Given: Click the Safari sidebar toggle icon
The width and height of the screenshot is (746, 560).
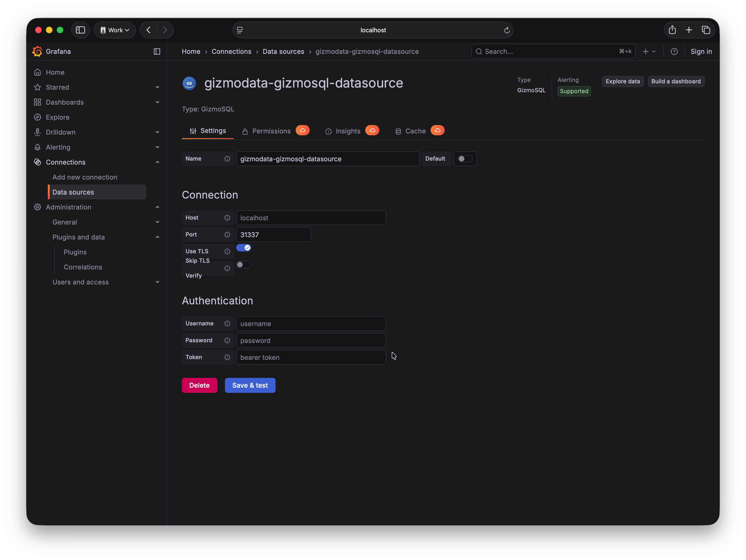Looking at the screenshot, I should click(80, 30).
